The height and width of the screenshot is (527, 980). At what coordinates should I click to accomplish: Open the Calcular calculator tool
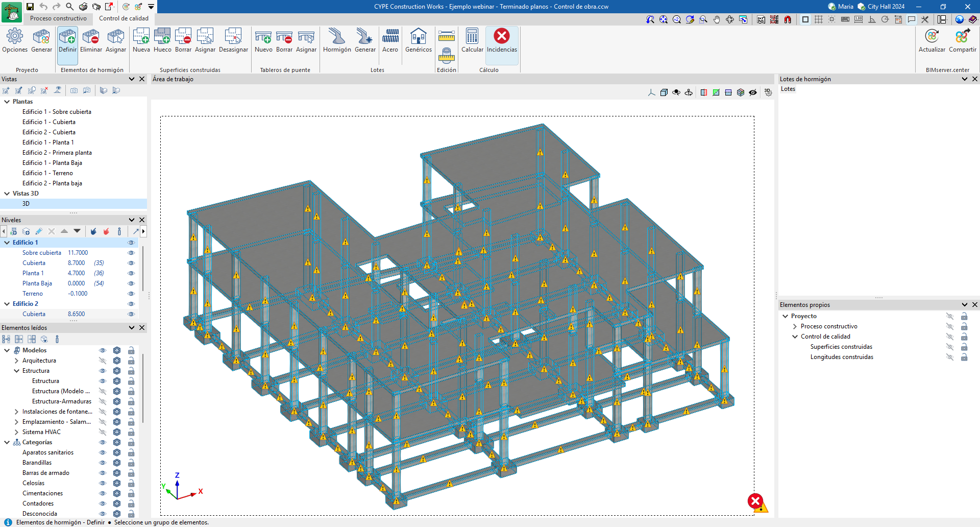[x=472, y=37]
